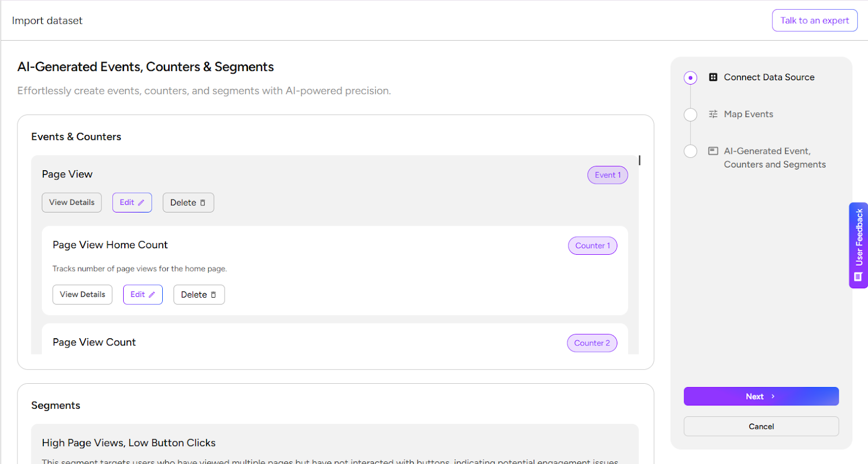Screen dimensions: 868x464
Task: View Details of Page View Home Count
Action: [82, 295]
